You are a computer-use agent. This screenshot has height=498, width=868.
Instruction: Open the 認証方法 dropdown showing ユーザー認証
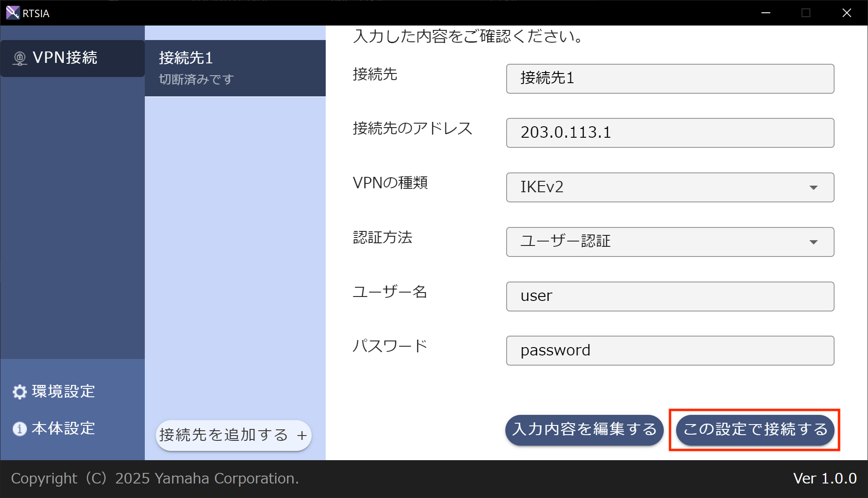click(669, 242)
